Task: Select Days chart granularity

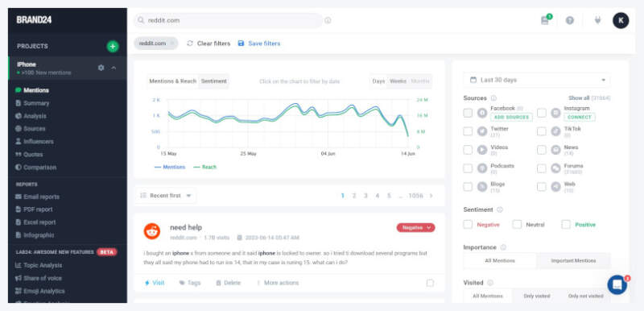Action: point(378,81)
